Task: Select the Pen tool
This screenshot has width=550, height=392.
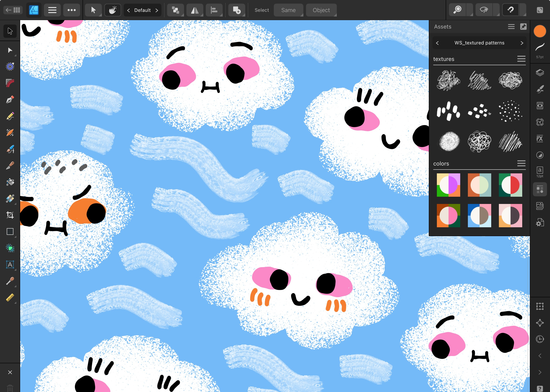Action: point(10,99)
